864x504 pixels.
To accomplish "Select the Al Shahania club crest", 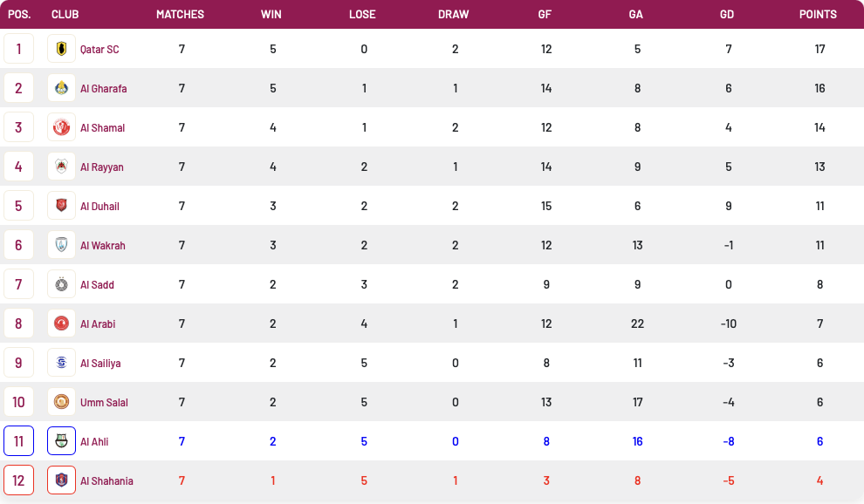I will 61,480.
